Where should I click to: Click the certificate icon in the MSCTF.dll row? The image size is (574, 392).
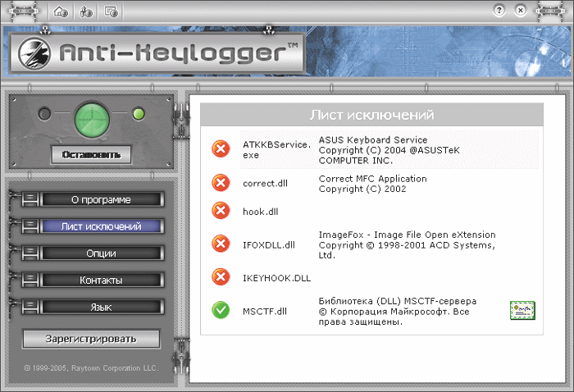coord(522,310)
